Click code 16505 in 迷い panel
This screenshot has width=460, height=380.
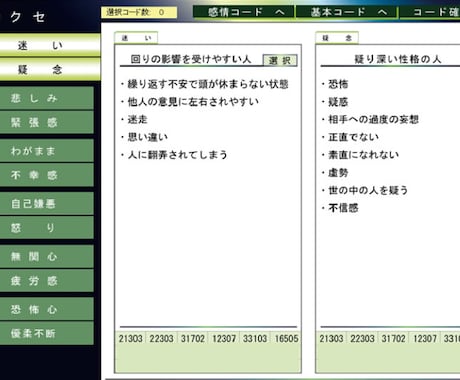point(286,339)
